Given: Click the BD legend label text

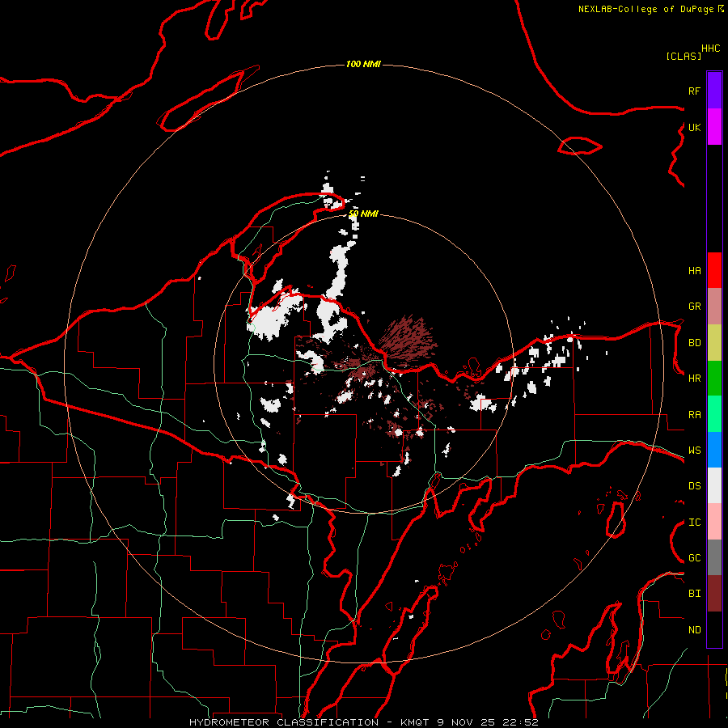Looking at the screenshot, I should [x=694, y=343].
